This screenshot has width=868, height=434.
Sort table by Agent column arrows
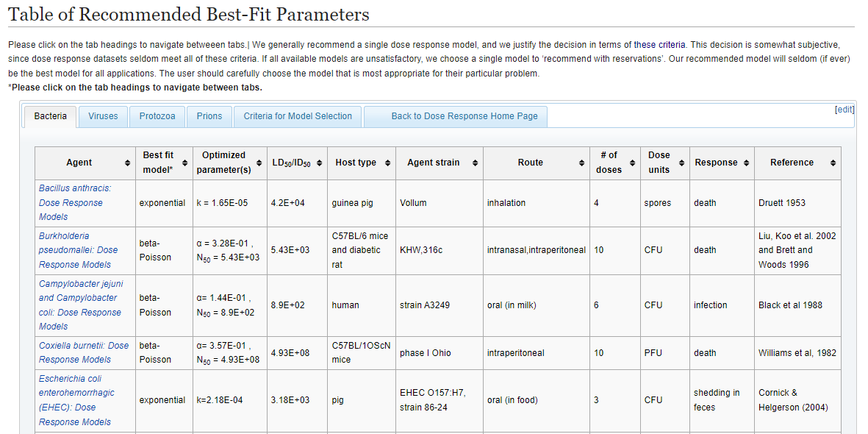127,163
